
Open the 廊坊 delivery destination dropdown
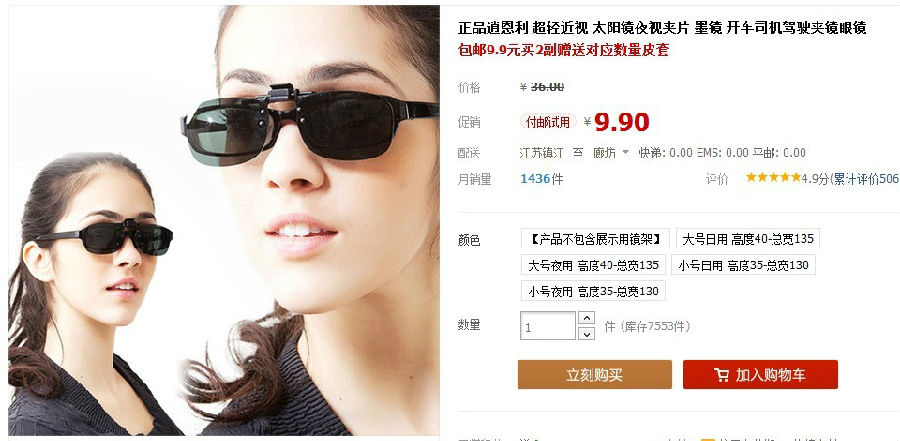click(610, 153)
